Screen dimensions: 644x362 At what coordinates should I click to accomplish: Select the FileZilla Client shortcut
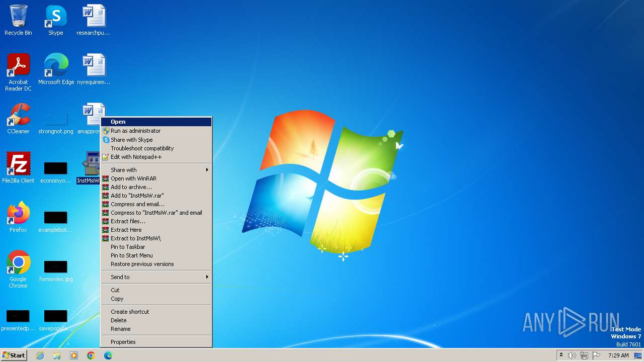pyautogui.click(x=18, y=168)
